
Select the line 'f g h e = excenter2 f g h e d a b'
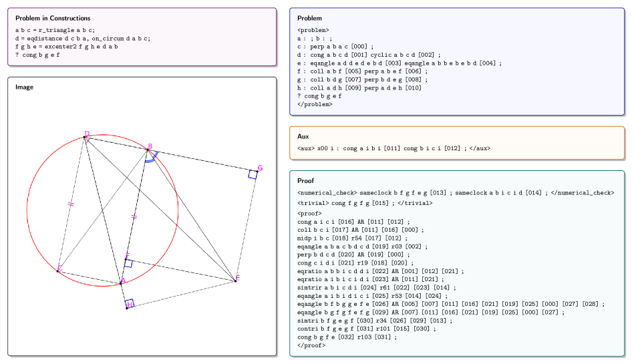pyautogui.click(x=67, y=47)
